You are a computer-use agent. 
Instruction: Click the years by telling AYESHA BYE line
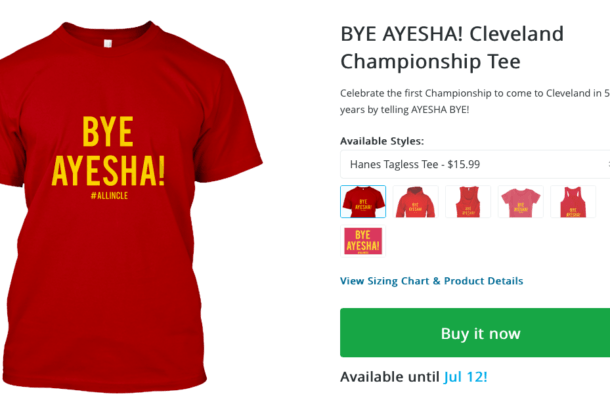coord(405,110)
